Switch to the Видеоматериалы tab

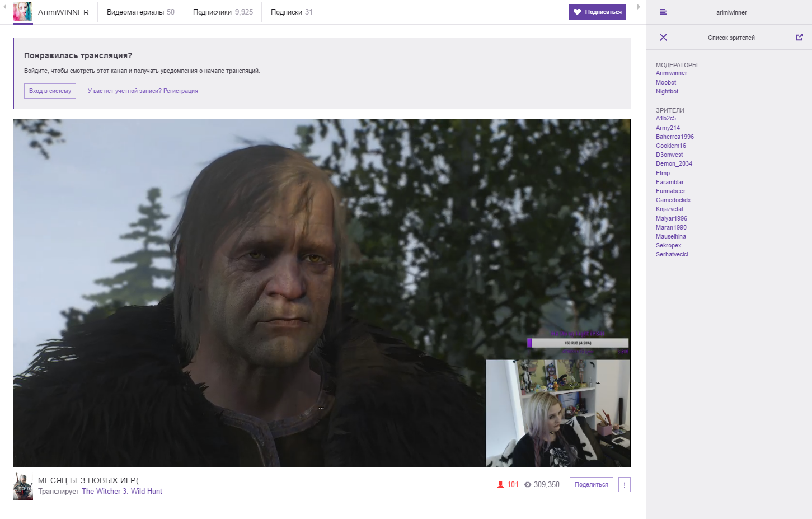tap(140, 12)
